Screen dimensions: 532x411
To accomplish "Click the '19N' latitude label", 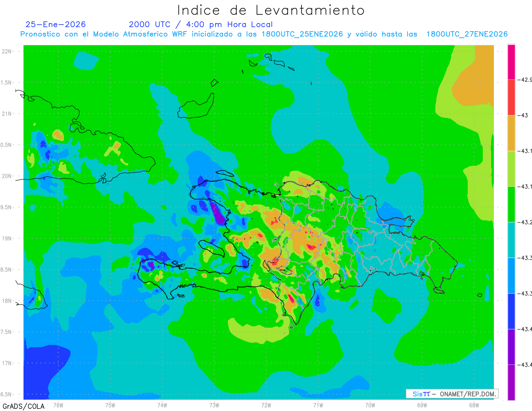I will (7, 238).
